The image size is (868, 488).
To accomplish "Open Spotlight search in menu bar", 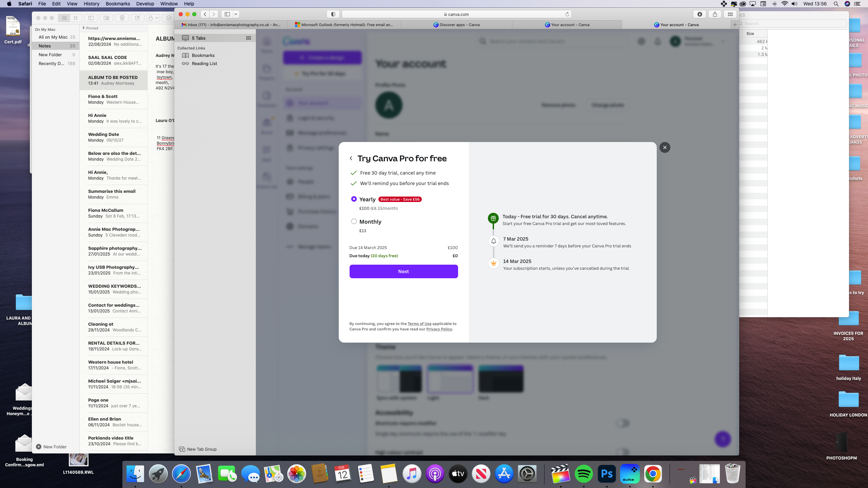I will click(836, 4).
